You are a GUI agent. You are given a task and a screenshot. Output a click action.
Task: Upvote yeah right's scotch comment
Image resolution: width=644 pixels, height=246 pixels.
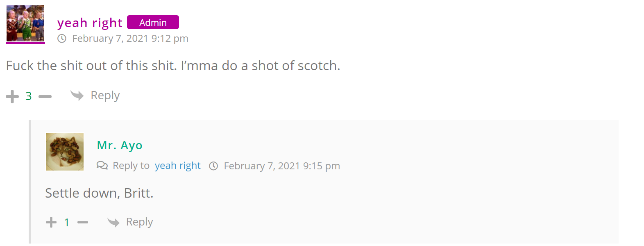click(x=12, y=96)
